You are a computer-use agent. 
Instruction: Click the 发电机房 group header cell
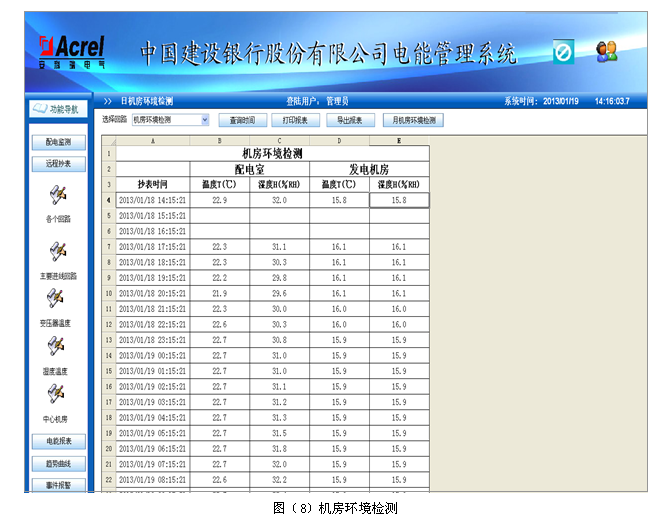click(x=369, y=169)
